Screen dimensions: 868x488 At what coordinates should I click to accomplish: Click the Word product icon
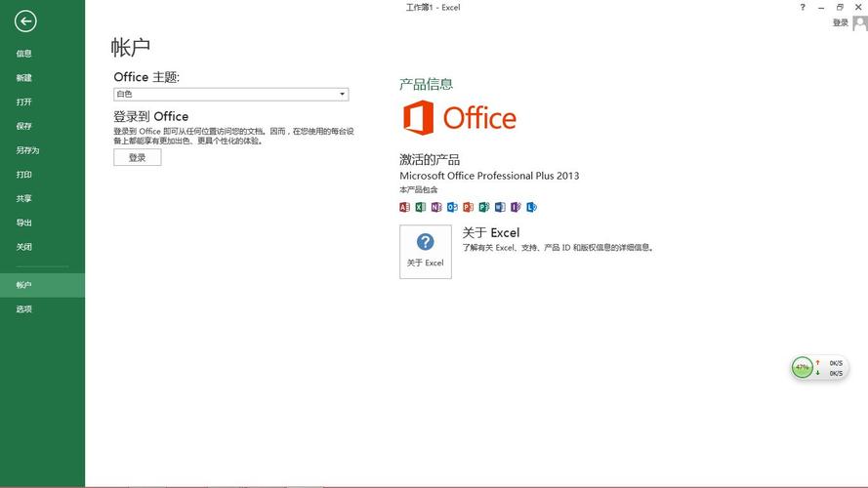pyautogui.click(x=500, y=207)
